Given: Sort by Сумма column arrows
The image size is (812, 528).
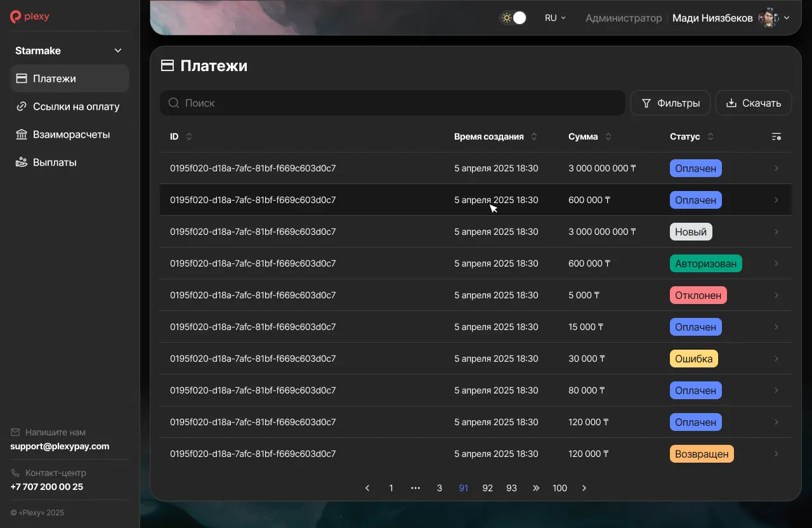Looking at the screenshot, I should click(x=608, y=136).
